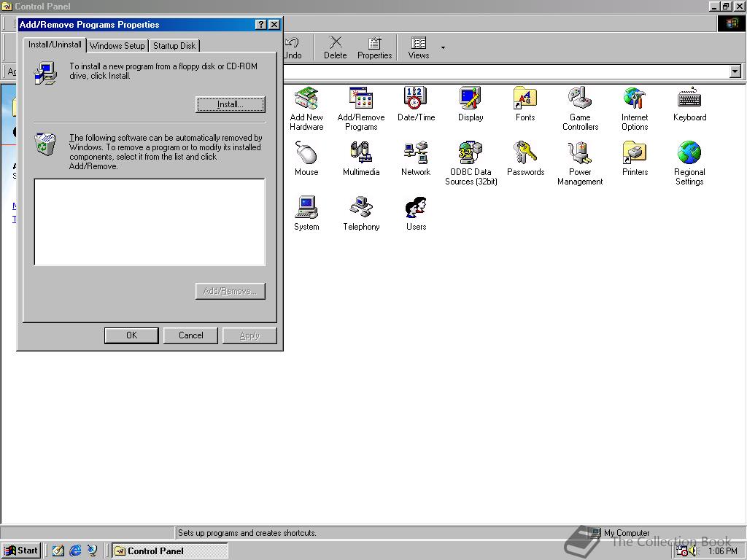Open the Keyboard settings icon
747x560 pixels.
tap(689, 104)
